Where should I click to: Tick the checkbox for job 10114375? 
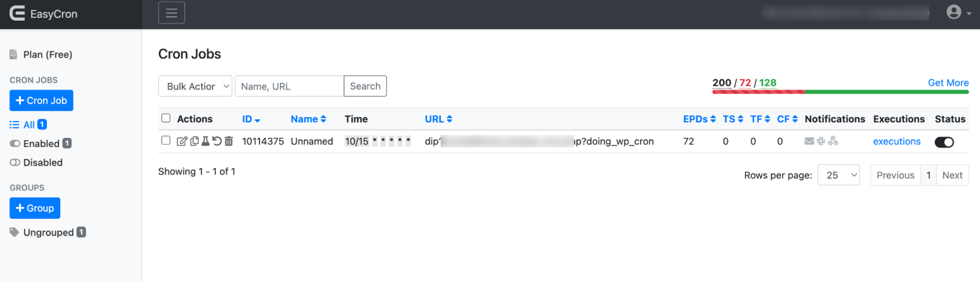point(166,141)
